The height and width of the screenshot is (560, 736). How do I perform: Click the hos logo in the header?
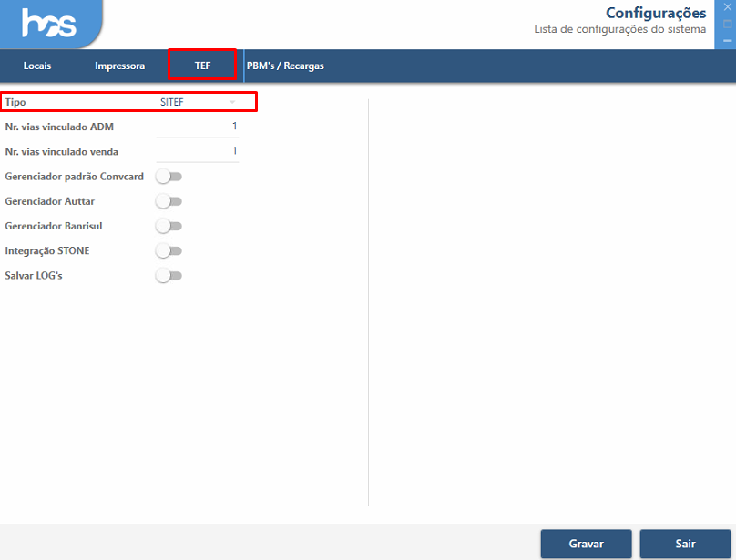click(x=50, y=25)
